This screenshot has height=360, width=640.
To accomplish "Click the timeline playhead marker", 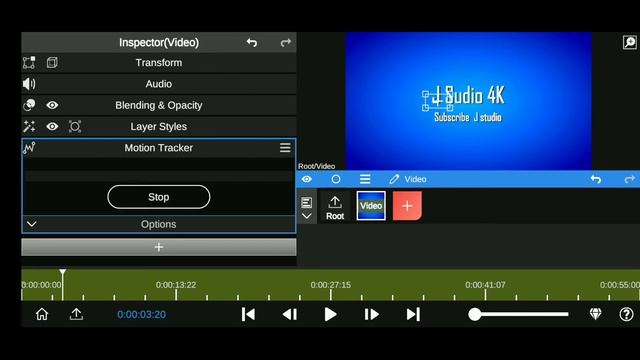I will pyautogui.click(x=62, y=272).
